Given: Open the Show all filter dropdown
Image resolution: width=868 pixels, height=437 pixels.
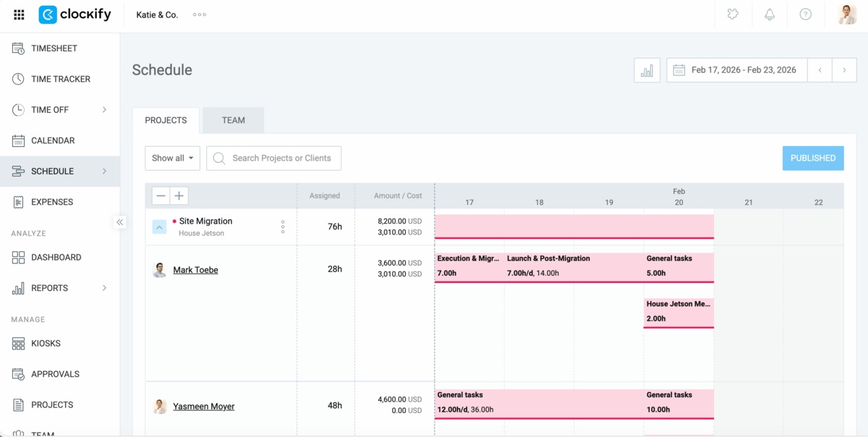Looking at the screenshot, I should 172,158.
